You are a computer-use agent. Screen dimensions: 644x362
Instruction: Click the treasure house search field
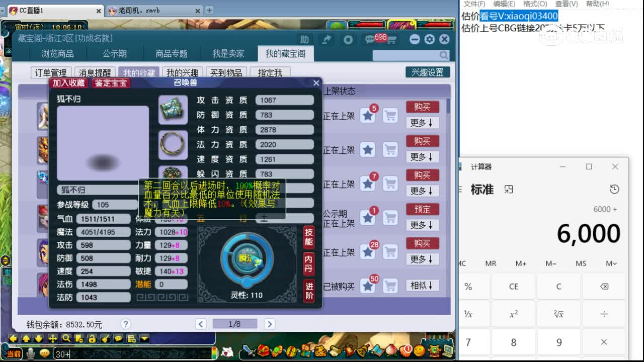pyautogui.click(x=411, y=55)
